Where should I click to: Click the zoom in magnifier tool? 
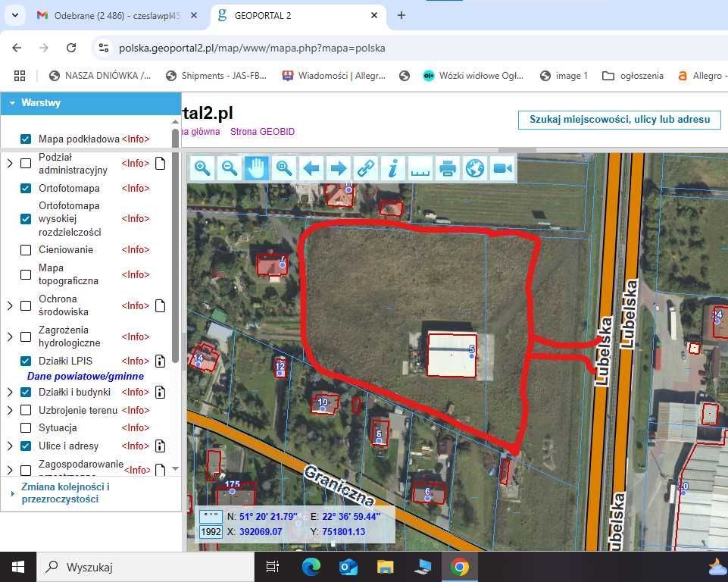[x=202, y=168]
